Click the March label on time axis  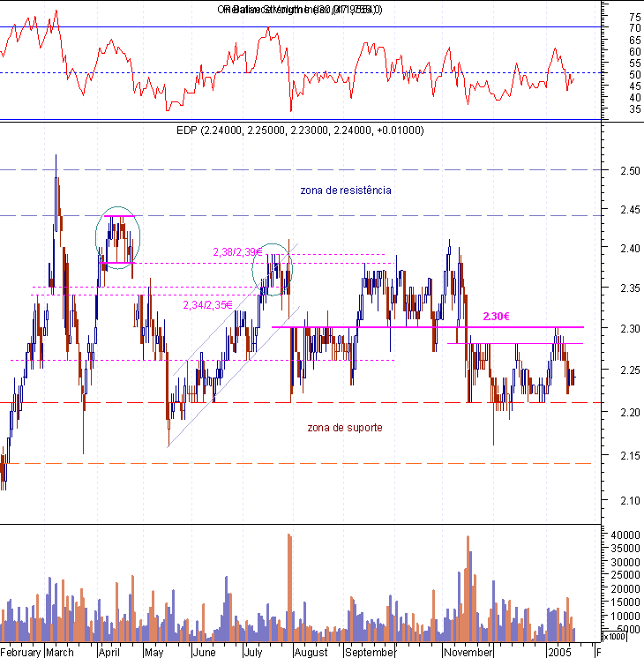(x=60, y=652)
